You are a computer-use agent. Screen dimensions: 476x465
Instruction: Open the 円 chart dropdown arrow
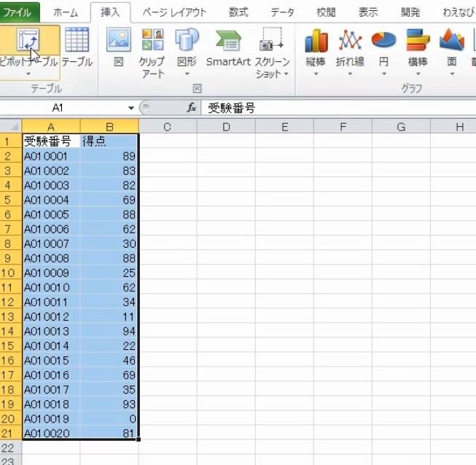click(383, 74)
